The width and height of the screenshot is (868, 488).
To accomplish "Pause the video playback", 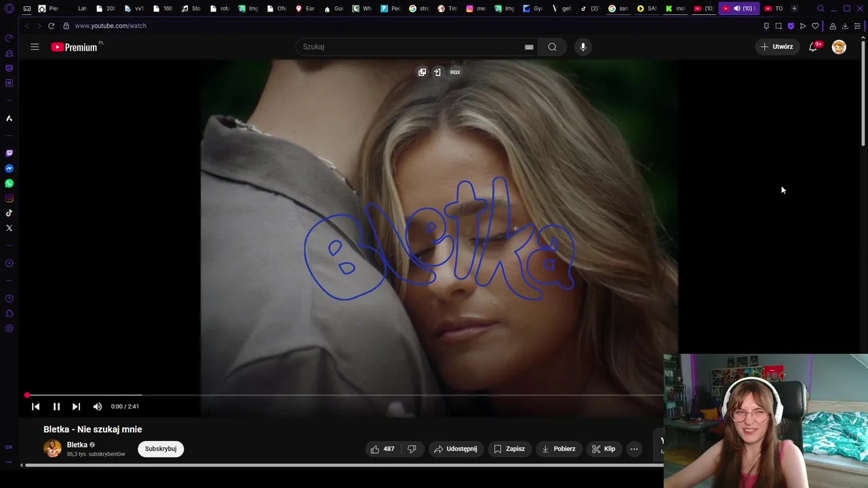I will pyautogui.click(x=56, y=407).
